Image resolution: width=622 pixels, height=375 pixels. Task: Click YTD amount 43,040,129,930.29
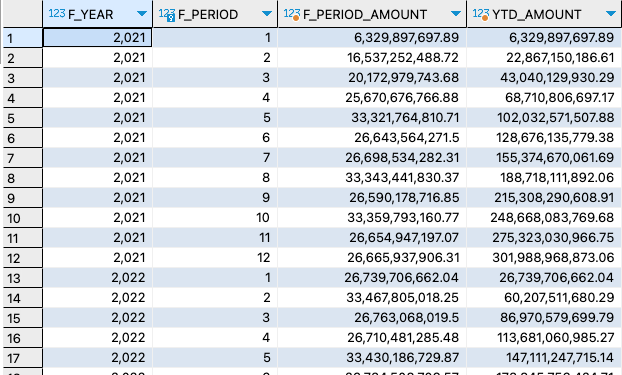coord(545,78)
